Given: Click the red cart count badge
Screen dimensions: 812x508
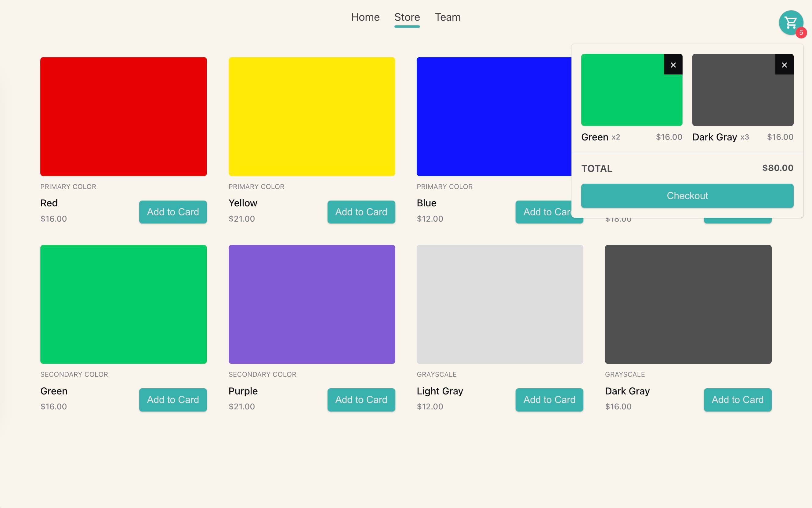Looking at the screenshot, I should pos(801,33).
